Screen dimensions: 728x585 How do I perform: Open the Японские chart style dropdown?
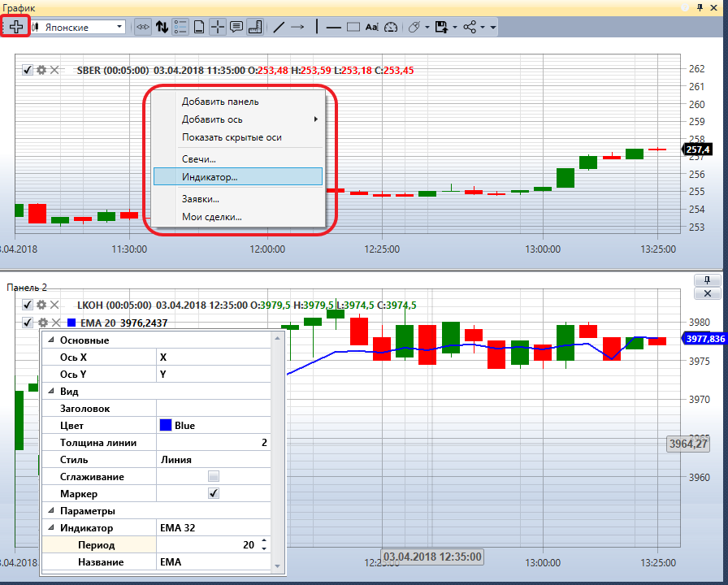click(78, 27)
